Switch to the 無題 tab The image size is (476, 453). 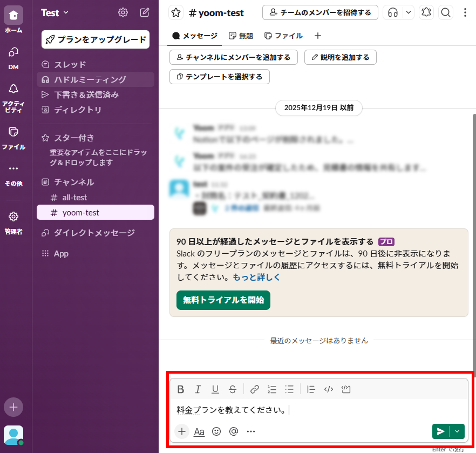click(x=241, y=36)
